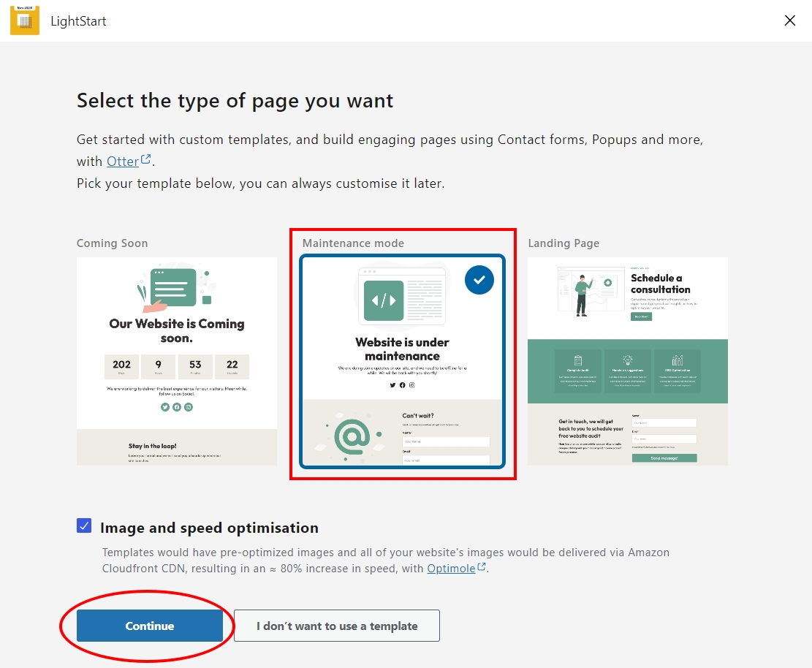Click the external-link icon next to Optimole
Viewport: 812px width, 668px height.
coord(482,567)
